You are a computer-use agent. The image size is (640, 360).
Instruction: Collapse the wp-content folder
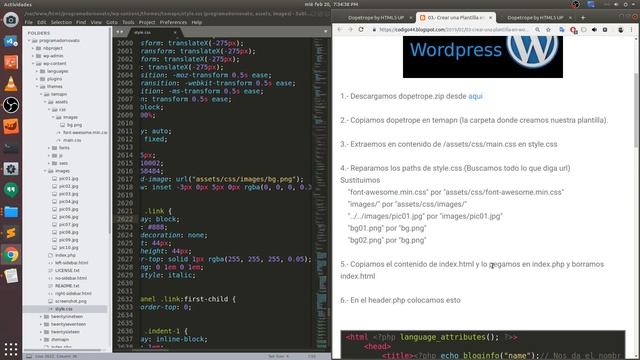coord(33,64)
